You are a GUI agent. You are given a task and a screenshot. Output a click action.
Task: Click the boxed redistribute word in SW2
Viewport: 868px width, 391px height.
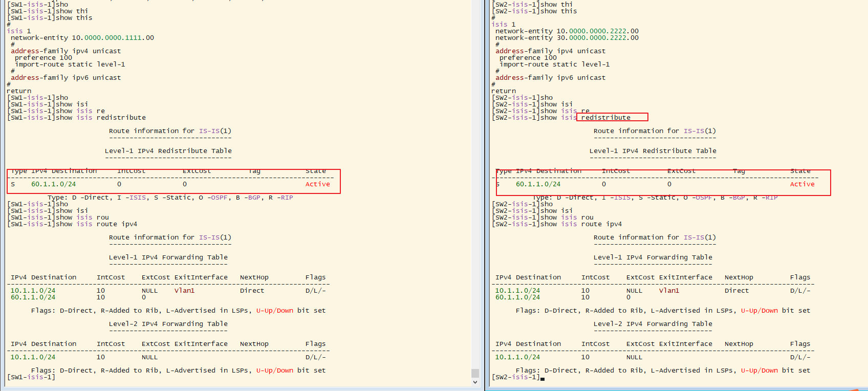pos(605,118)
